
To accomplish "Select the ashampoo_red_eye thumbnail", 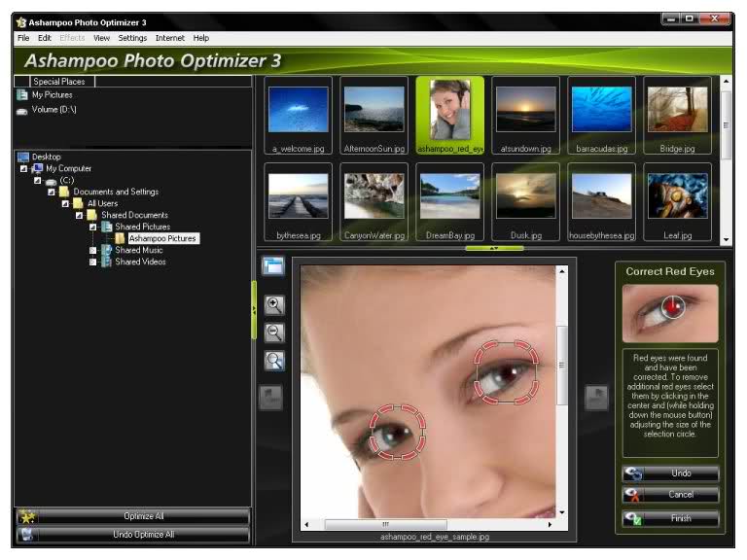I will coord(450,116).
